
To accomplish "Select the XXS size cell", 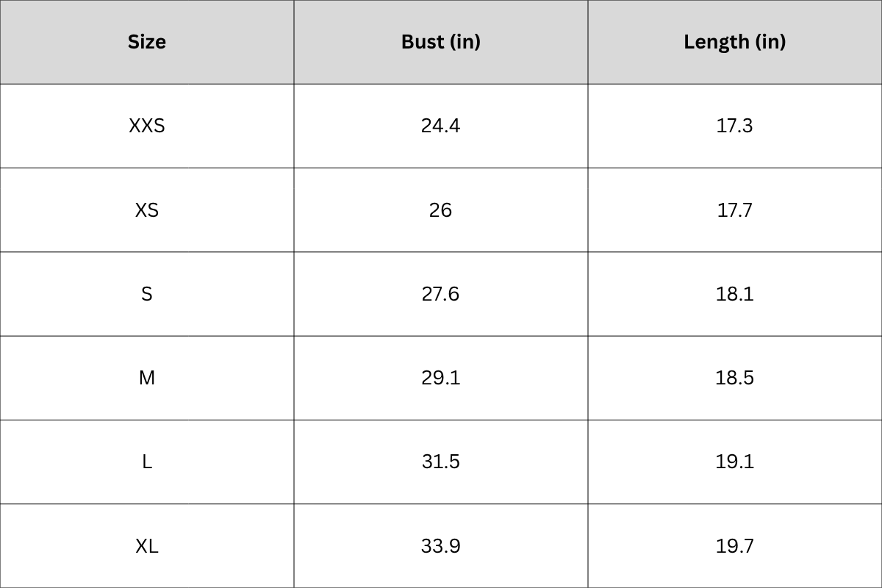I will [147, 126].
